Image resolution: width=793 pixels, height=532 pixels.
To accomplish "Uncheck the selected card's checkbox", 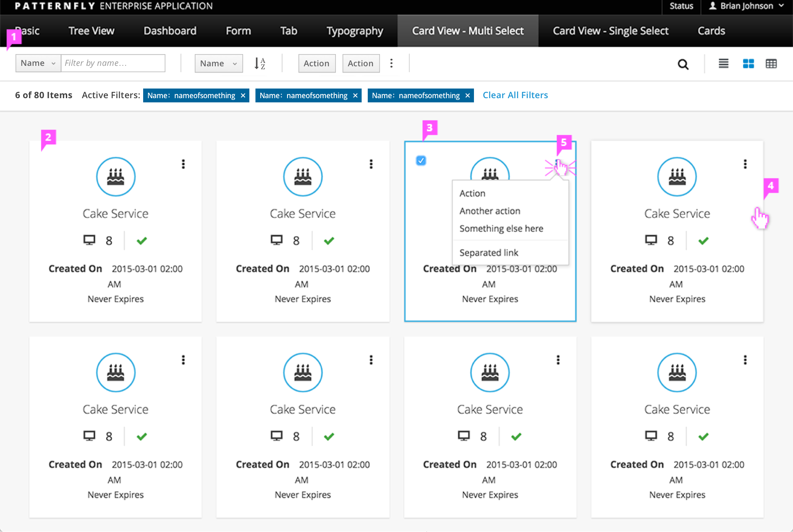I will tap(421, 161).
